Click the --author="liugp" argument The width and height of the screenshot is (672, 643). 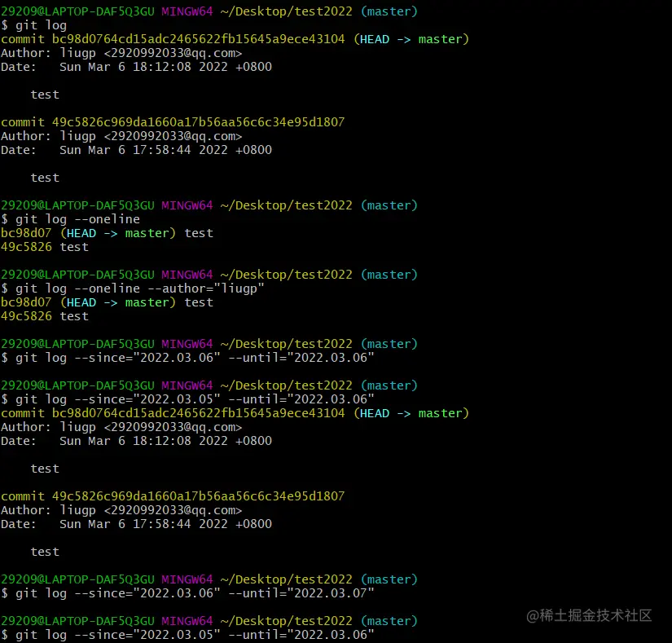pos(206,289)
